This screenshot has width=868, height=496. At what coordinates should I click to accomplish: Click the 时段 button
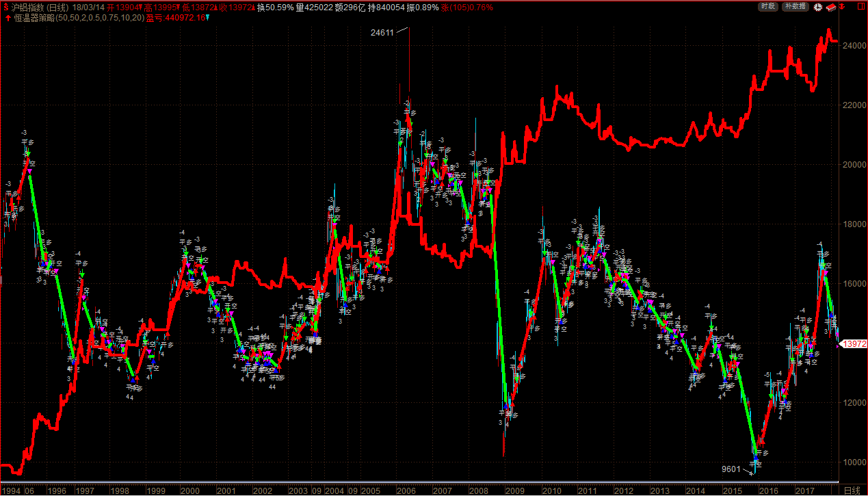[x=769, y=6]
